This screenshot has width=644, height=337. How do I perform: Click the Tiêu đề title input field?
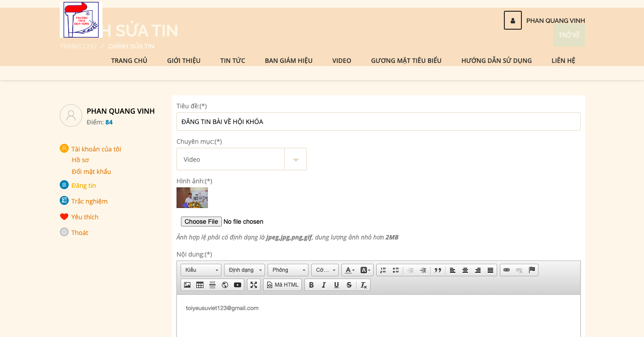click(x=378, y=122)
